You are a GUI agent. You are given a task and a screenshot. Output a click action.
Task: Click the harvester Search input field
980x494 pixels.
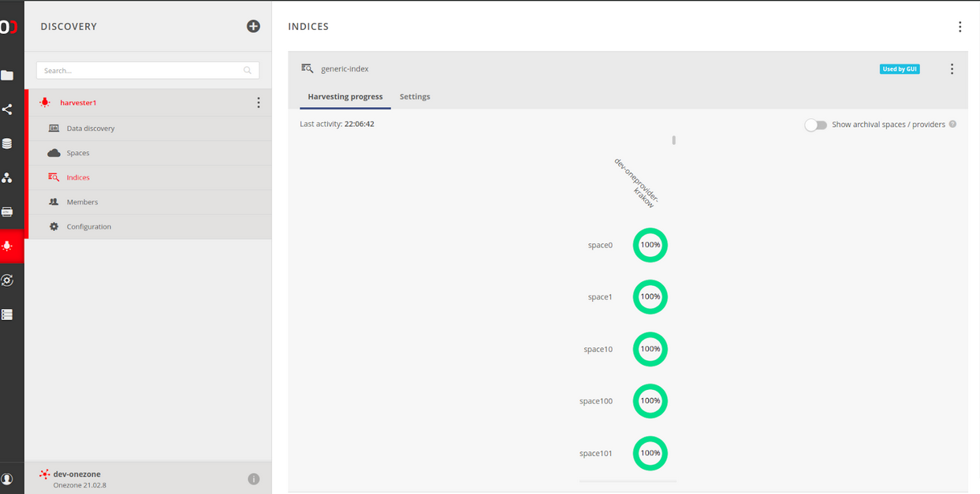[142, 71]
